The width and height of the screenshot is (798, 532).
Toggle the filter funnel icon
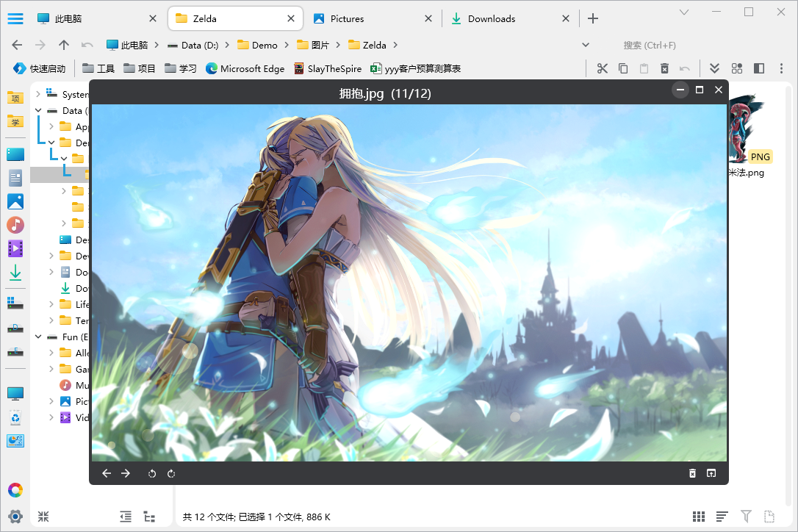click(746, 517)
